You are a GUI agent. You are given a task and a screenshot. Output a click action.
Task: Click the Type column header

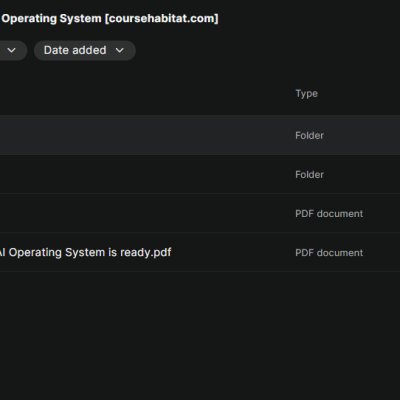coord(306,94)
